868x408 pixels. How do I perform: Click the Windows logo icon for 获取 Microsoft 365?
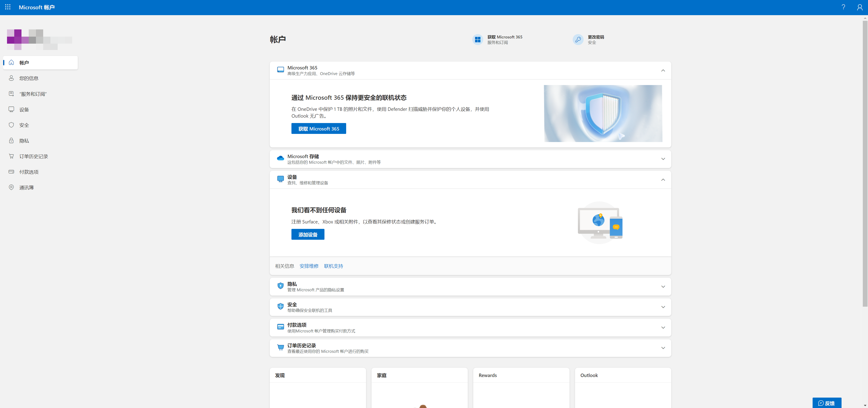(478, 39)
